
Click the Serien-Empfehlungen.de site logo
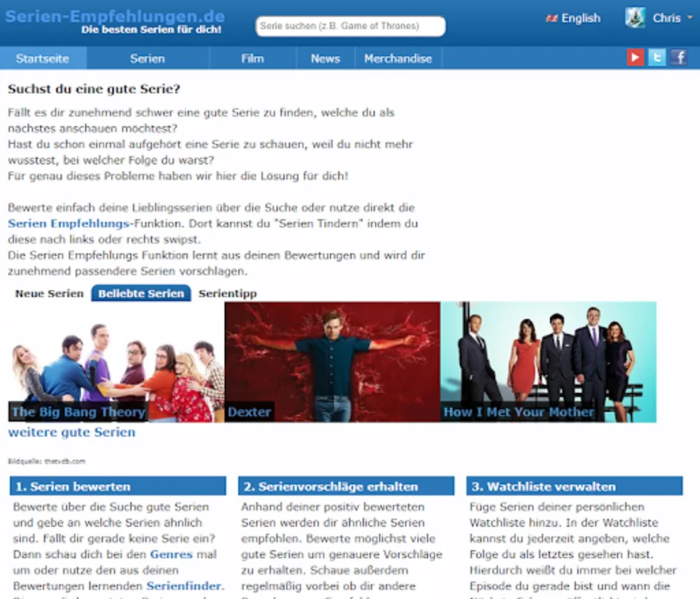[x=114, y=17]
